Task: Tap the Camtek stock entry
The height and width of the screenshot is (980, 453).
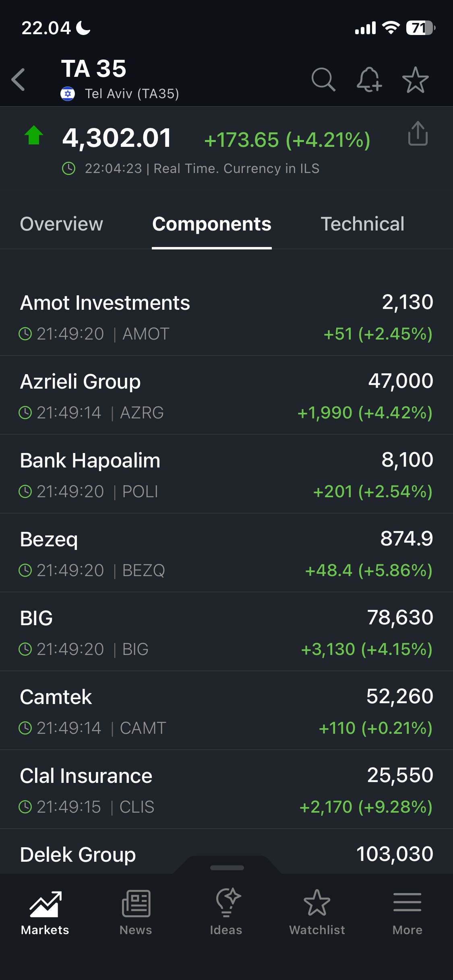Action: pos(226,712)
